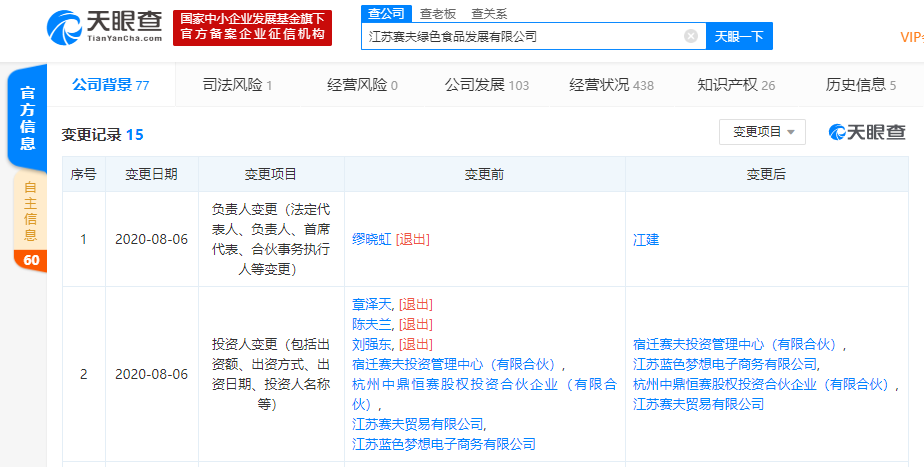Select 官方信息 side tab
The image size is (924, 467).
tap(30, 118)
